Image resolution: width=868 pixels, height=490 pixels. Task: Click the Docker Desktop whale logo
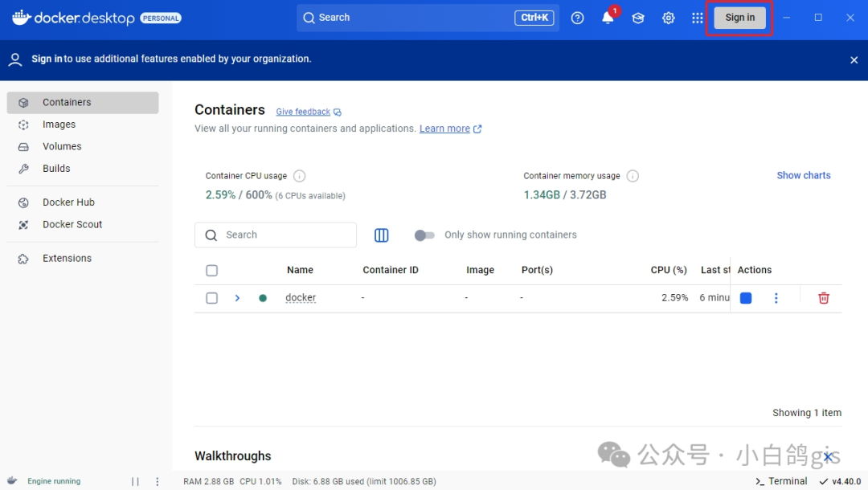21,18
